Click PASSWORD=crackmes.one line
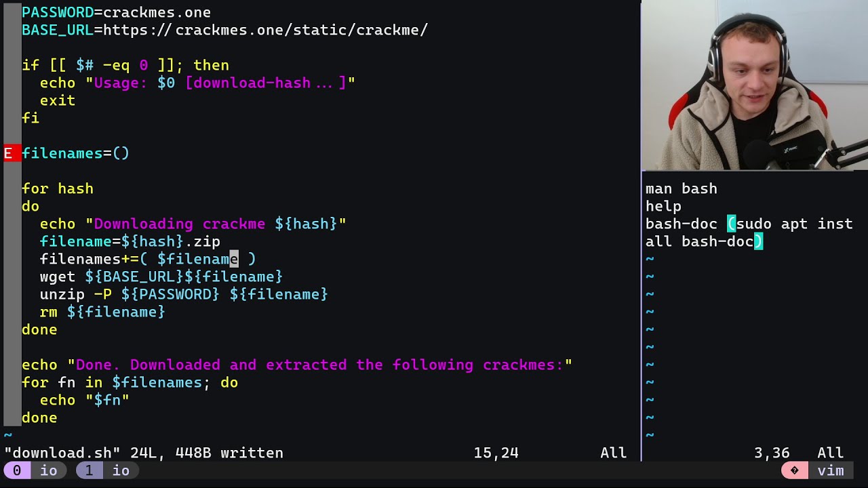Screen dimensions: 868x488 (x=116, y=12)
